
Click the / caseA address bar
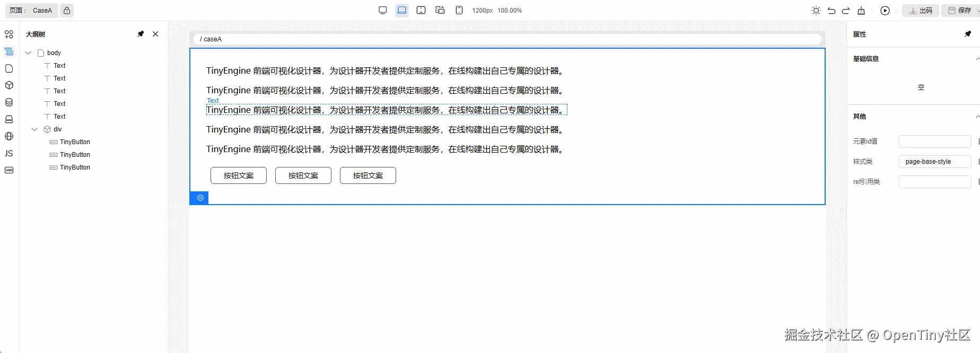pyautogui.click(x=507, y=39)
